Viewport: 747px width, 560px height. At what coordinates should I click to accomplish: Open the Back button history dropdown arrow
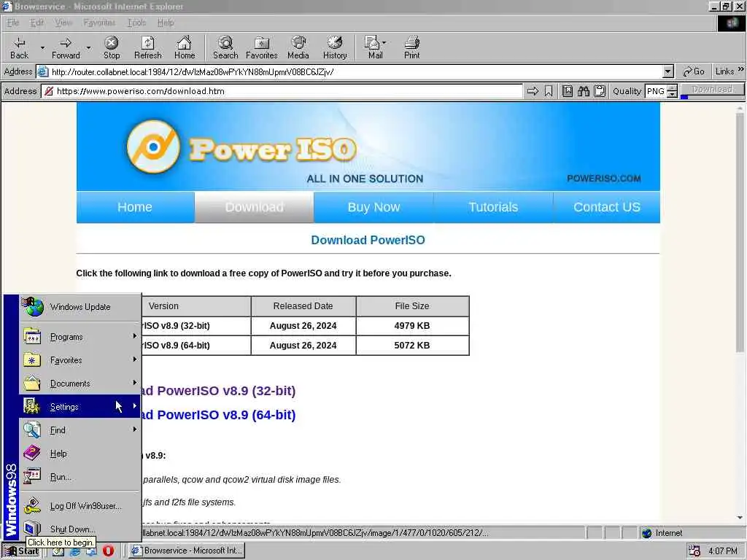pos(42,47)
